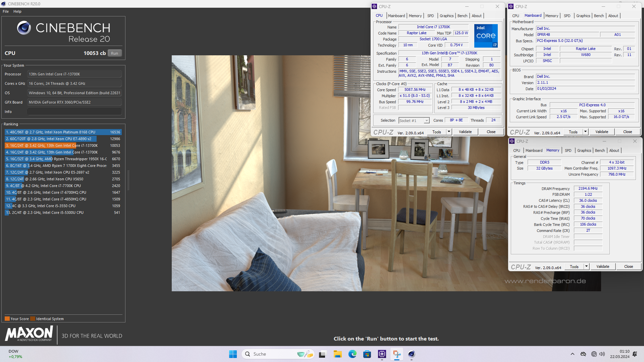This screenshot has height=362, width=644.
Task: Expand Tools dropdown arrow in CPU window
Action: [x=449, y=132]
